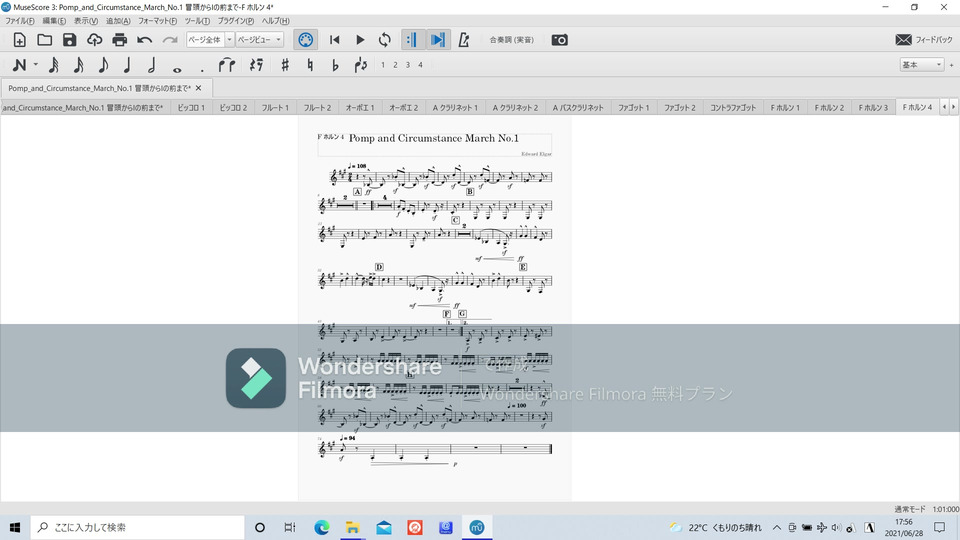Toggle concert pitch 合奏調 (実音)

coord(512,40)
